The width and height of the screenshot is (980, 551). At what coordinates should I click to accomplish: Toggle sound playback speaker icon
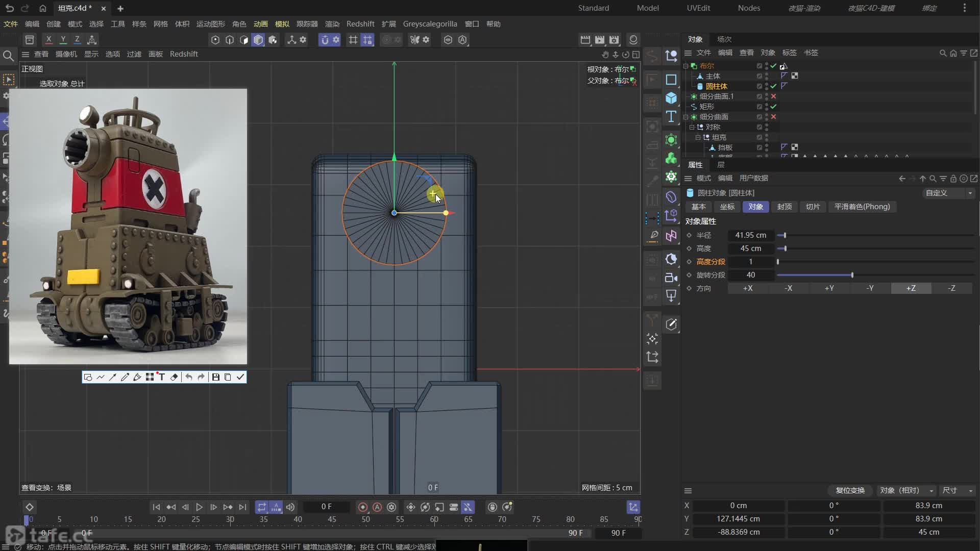pos(290,507)
